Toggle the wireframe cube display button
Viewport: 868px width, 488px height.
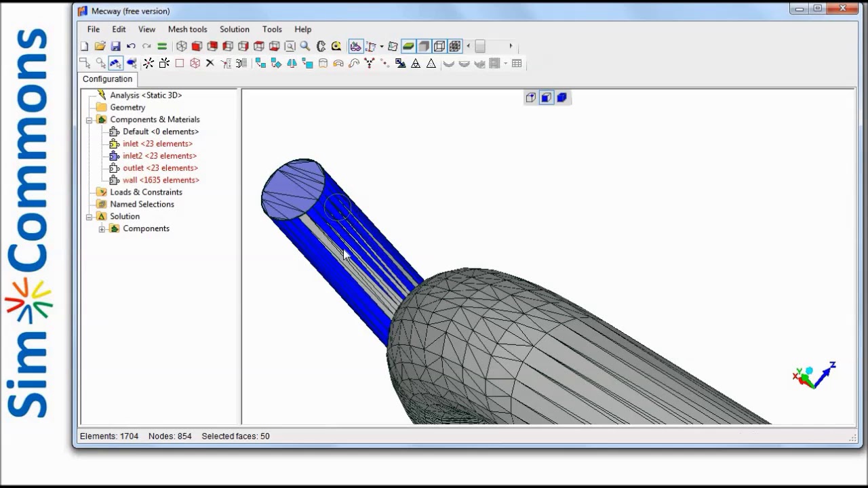439,46
